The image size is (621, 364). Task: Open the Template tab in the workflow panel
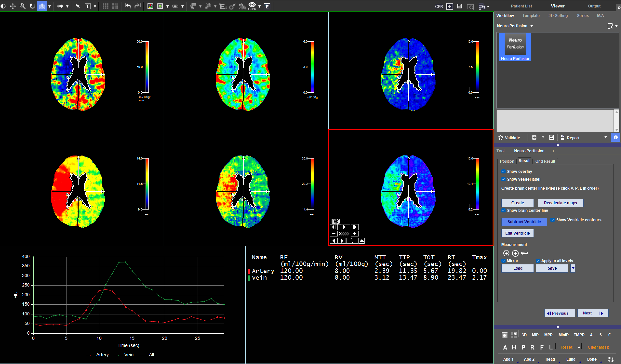click(531, 15)
